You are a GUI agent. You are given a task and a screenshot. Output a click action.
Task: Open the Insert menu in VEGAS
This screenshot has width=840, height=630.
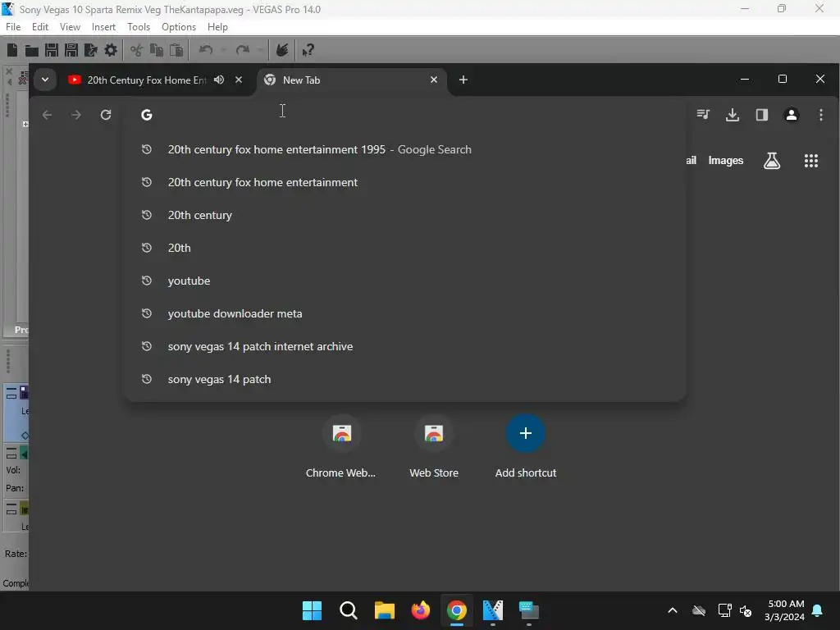tap(103, 27)
